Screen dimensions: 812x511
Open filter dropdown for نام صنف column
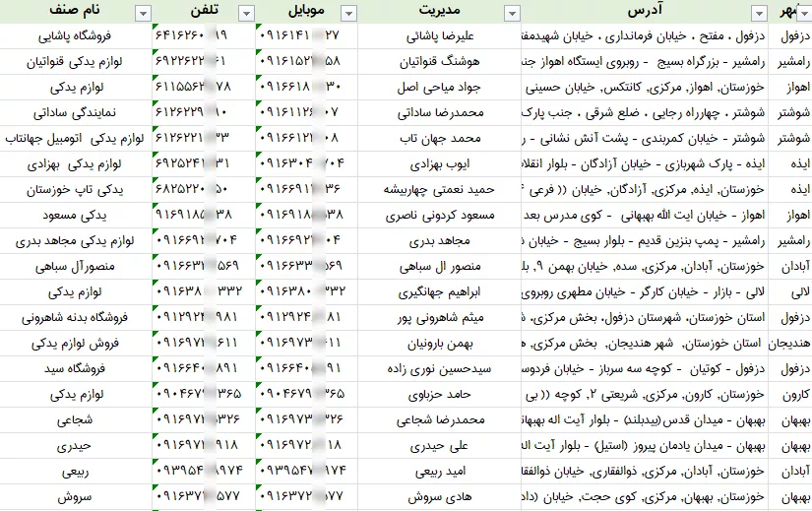coord(143,14)
